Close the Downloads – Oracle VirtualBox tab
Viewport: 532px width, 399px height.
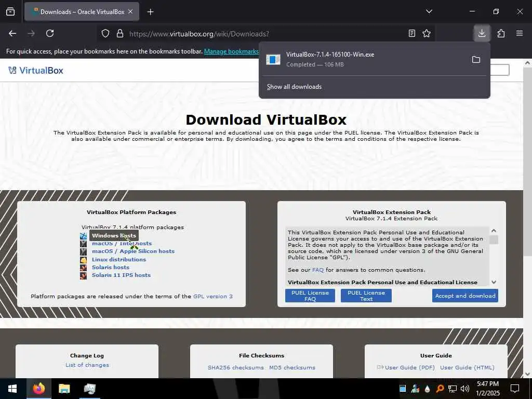point(130,11)
